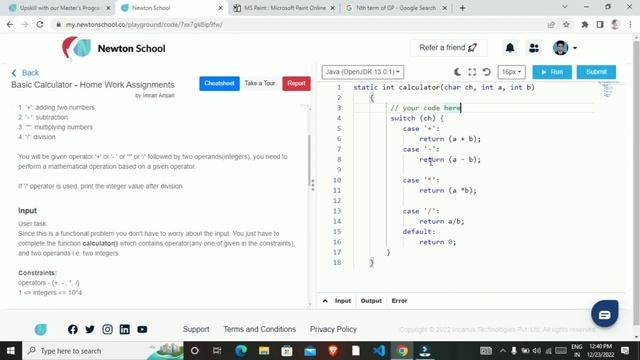Report the problem

pos(296,83)
